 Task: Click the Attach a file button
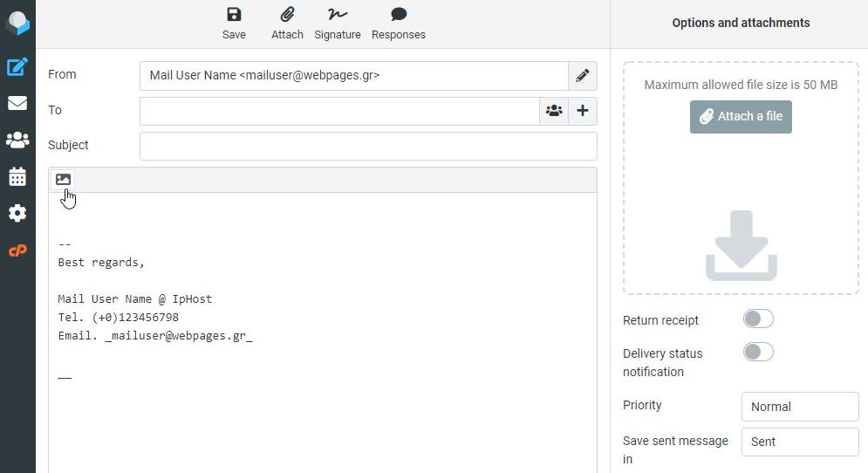[x=741, y=116]
